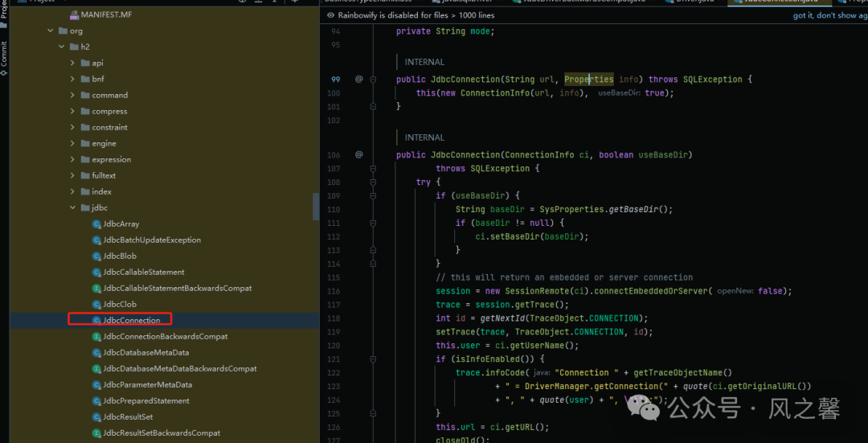
Task: Click 'private String mode;' on line 94
Action: click(x=444, y=31)
